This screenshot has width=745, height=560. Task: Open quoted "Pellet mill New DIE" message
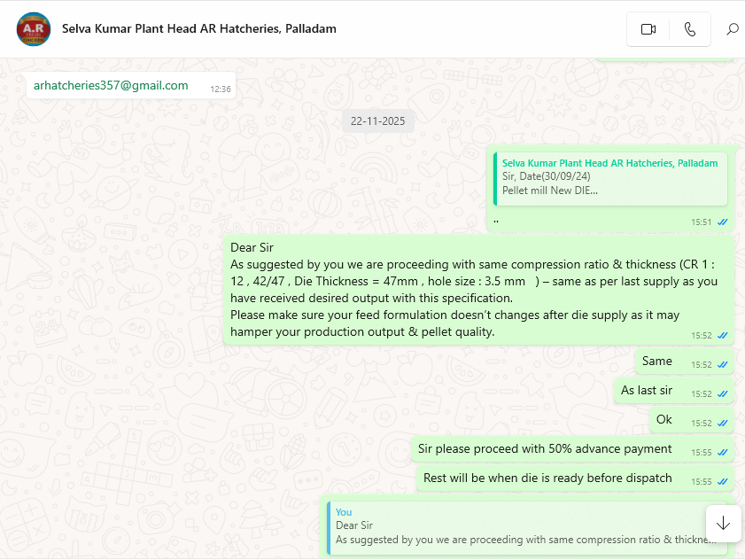tap(609, 177)
